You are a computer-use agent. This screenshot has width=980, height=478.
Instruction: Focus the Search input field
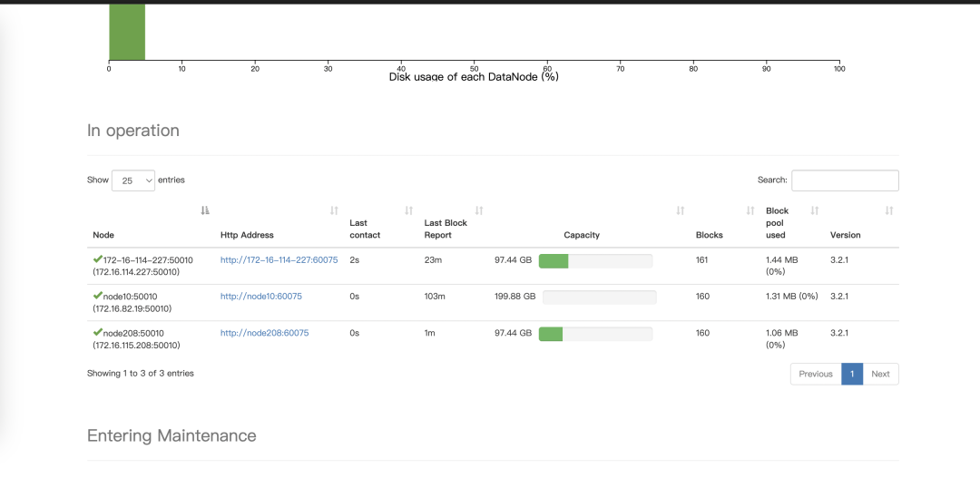pos(845,180)
